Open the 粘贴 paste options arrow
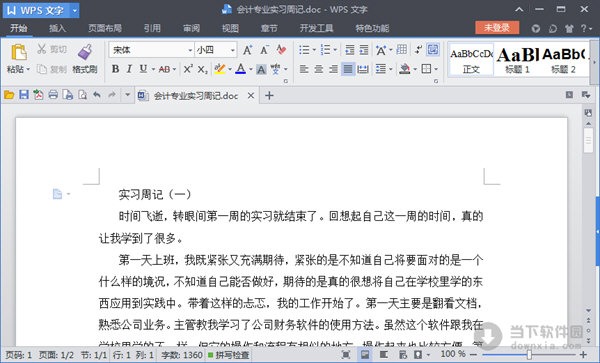 (x=28, y=70)
